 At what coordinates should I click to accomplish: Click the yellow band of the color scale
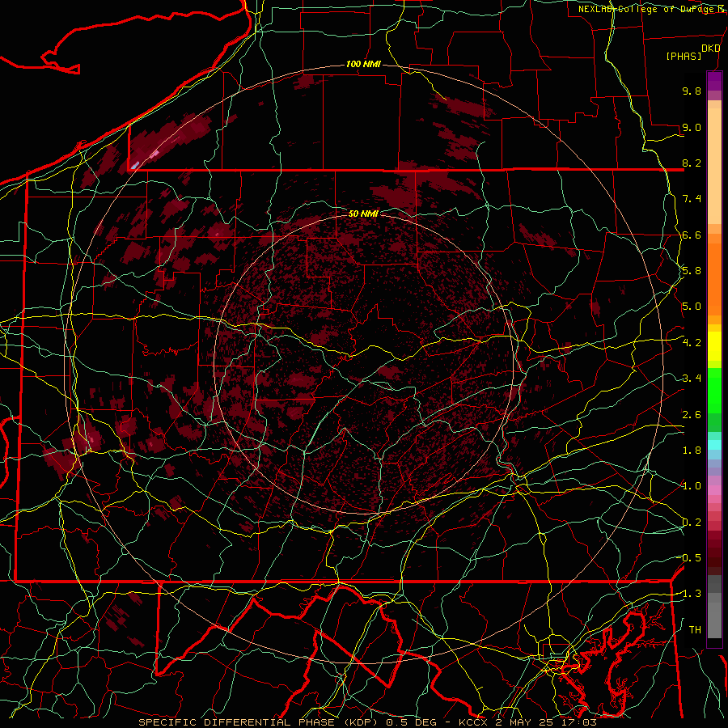(714, 346)
